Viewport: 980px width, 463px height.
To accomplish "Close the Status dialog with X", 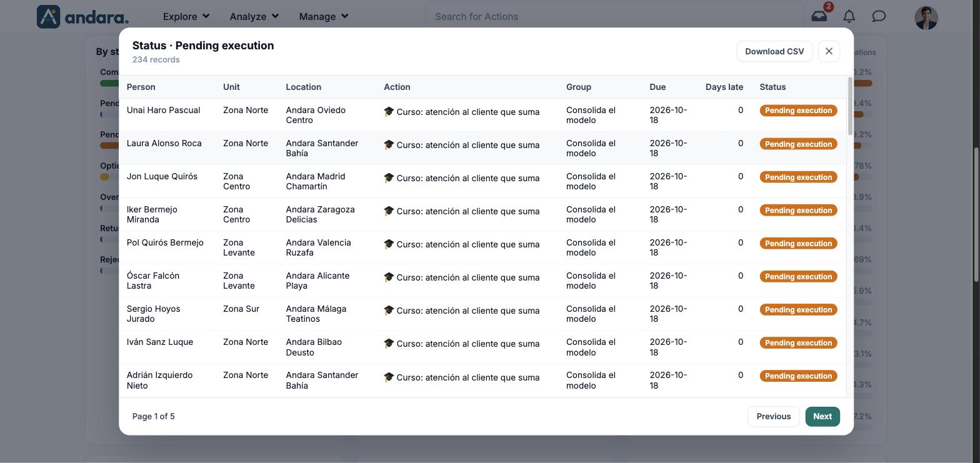I will click(x=829, y=51).
